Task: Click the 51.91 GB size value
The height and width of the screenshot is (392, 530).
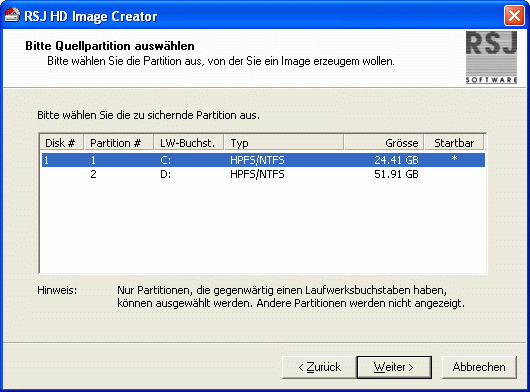Action: [396, 174]
